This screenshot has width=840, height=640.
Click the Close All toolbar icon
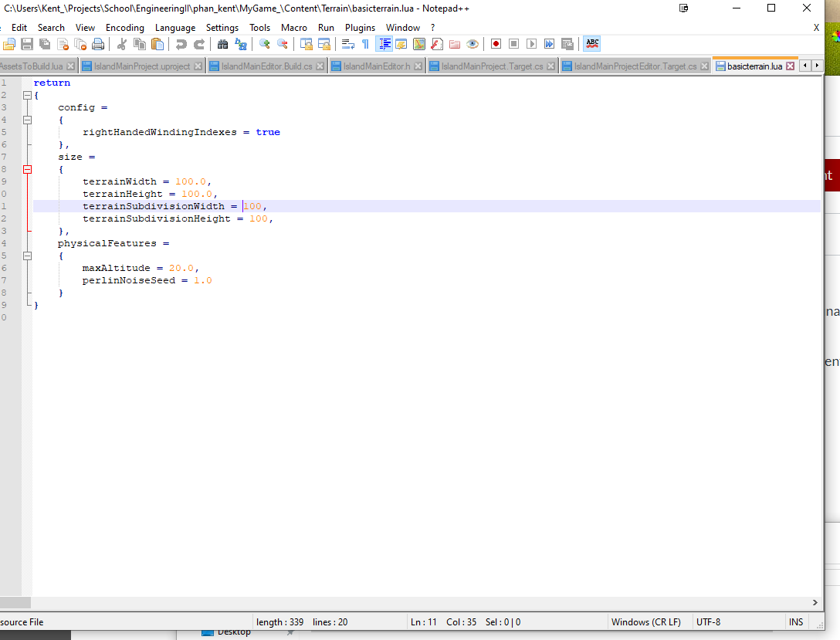click(x=80, y=44)
